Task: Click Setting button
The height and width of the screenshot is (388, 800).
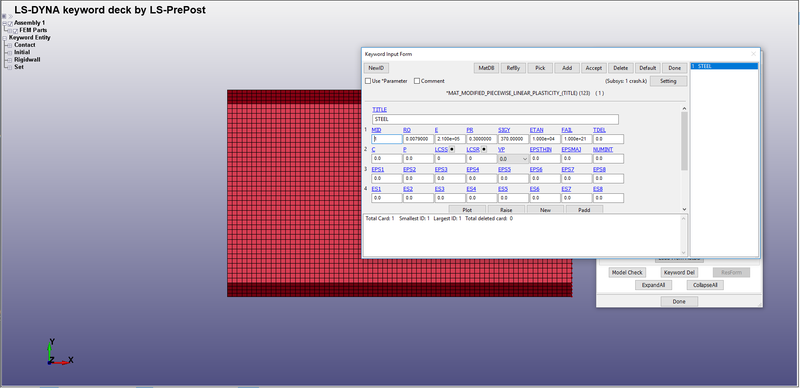Action: click(668, 81)
